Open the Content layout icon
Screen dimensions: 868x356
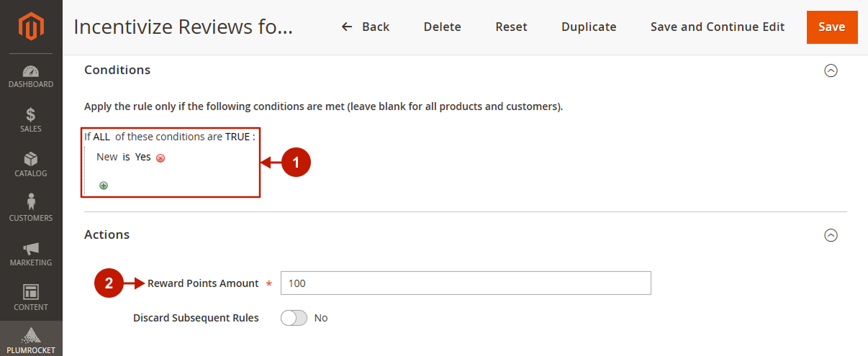(x=31, y=292)
